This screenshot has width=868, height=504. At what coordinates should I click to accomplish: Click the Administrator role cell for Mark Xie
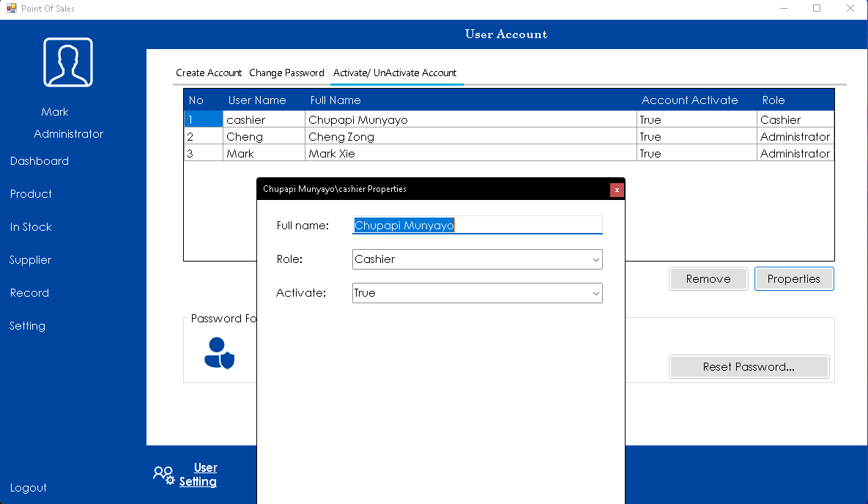(x=795, y=153)
